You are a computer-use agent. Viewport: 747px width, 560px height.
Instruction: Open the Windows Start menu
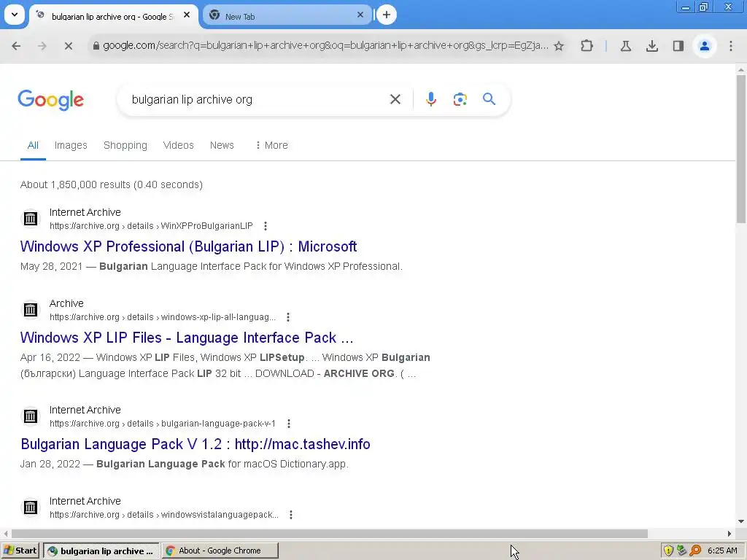coord(20,551)
